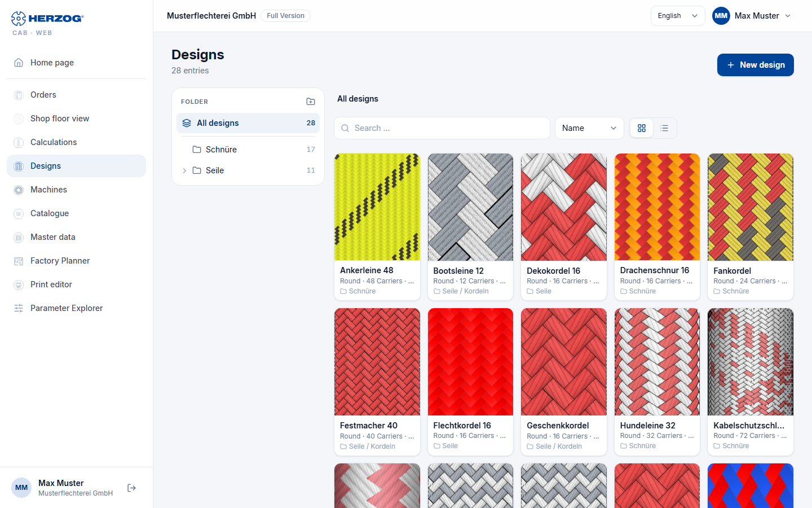The image size is (812, 508).
Task: Click the Herzog CAB WEB logo
Action: 47,23
